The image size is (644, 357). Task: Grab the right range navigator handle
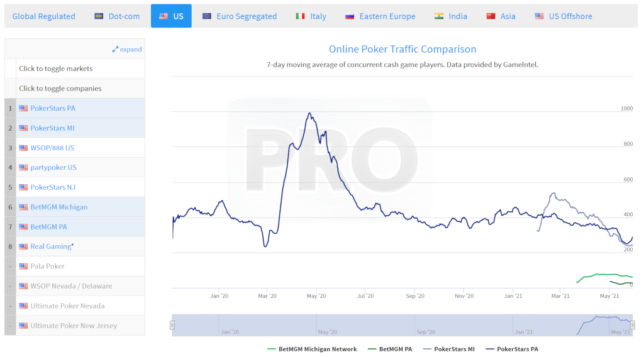tap(633, 325)
